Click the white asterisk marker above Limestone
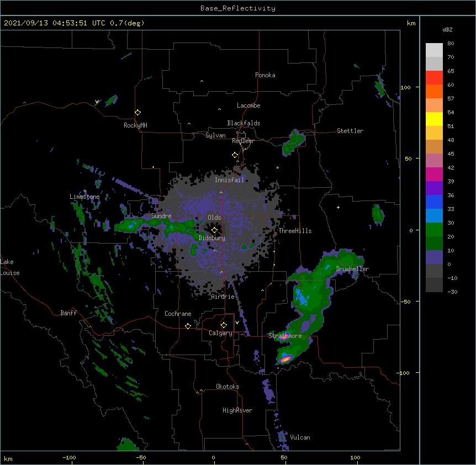Image resolution: width=476 pixels, height=465 pixels. (x=85, y=191)
